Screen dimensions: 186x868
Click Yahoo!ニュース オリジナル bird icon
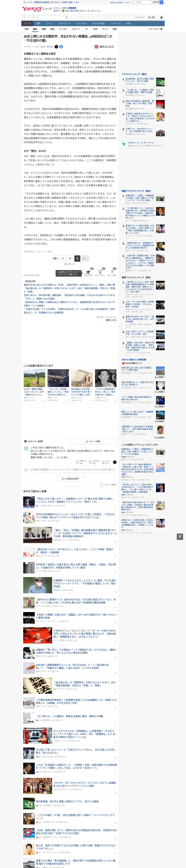[124, 144]
